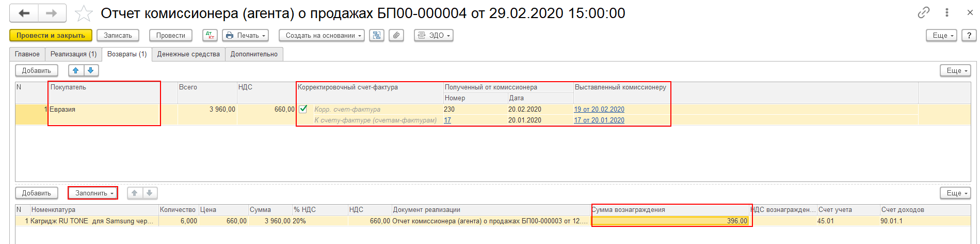Go forward with the right arrow button

click(x=52, y=13)
